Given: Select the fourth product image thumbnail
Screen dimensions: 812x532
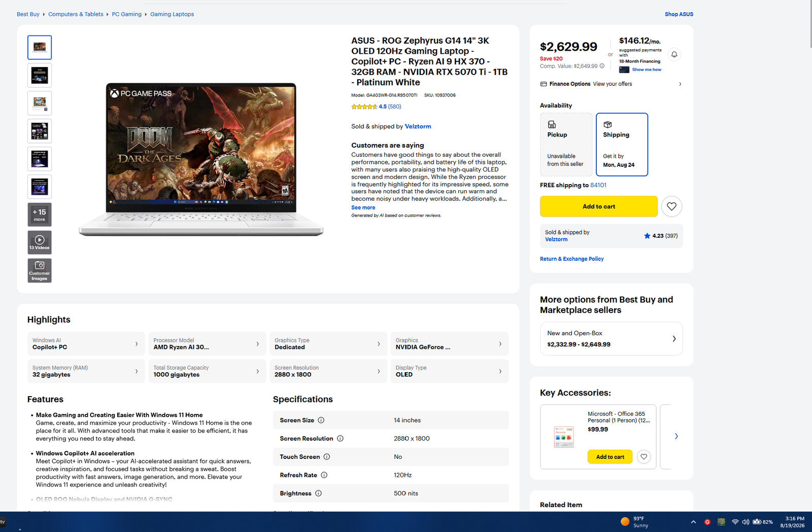Looking at the screenshot, I should (x=40, y=131).
